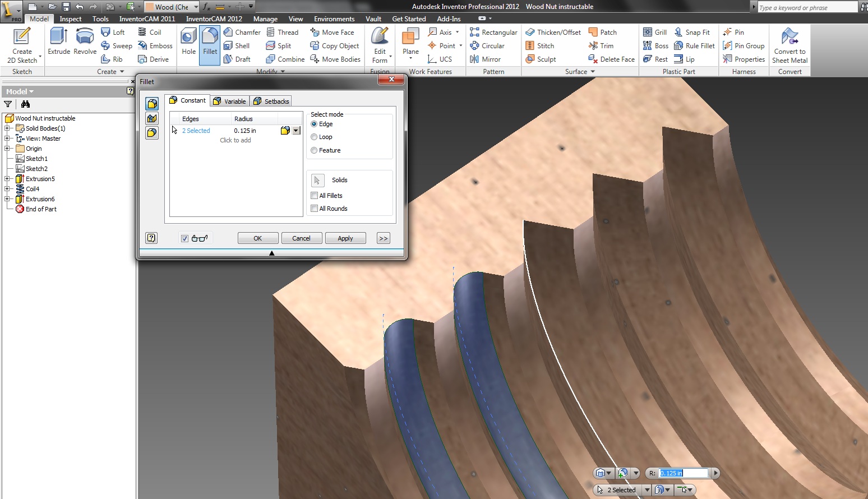Click the Emboss tool
868x499 pixels.
tap(155, 46)
